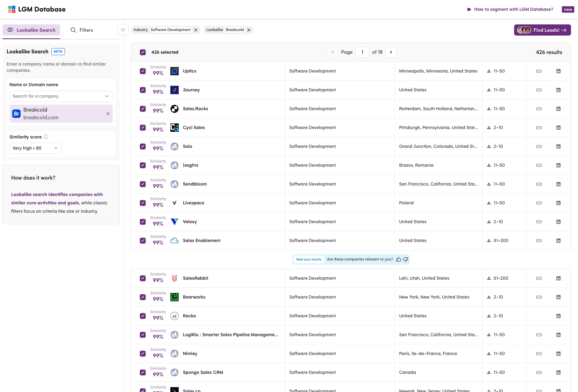Uncheck the Livespace row checkbox
This screenshot has height=392, width=578.
tap(143, 203)
